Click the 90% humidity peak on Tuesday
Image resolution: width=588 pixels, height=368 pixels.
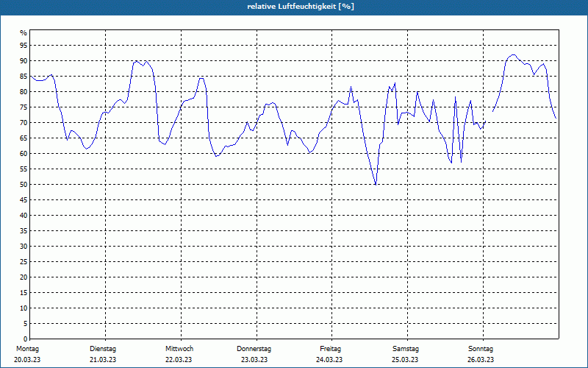click(137, 61)
